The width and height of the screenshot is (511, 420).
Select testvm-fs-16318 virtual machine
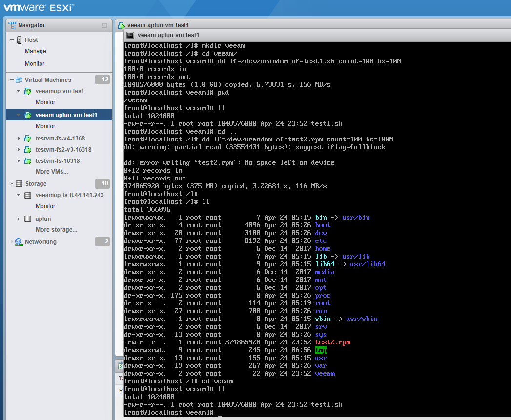click(x=58, y=161)
